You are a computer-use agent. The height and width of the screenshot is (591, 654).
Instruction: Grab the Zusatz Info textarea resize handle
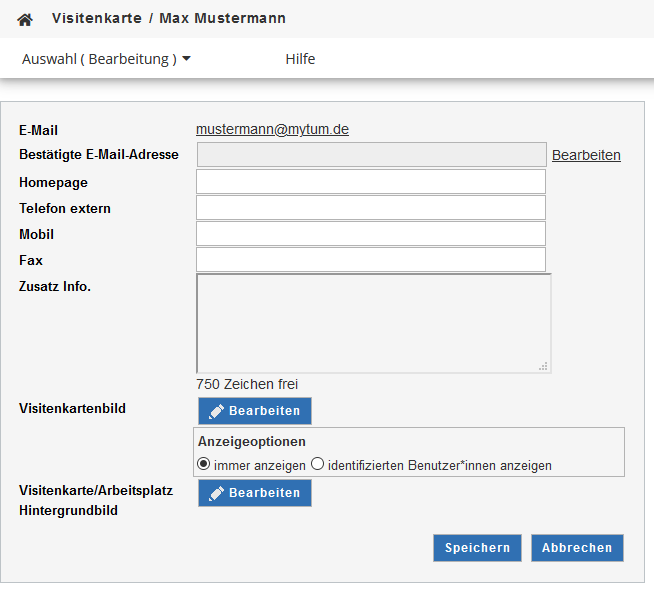pos(544,367)
